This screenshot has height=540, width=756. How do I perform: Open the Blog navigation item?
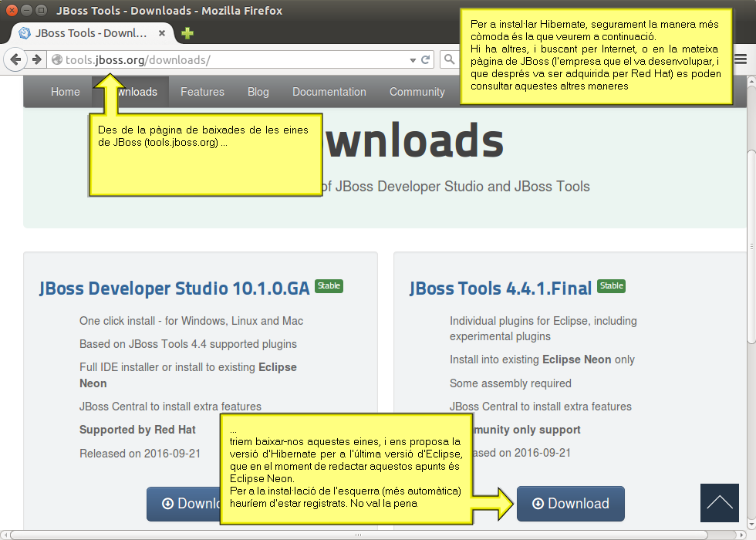[x=258, y=92]
